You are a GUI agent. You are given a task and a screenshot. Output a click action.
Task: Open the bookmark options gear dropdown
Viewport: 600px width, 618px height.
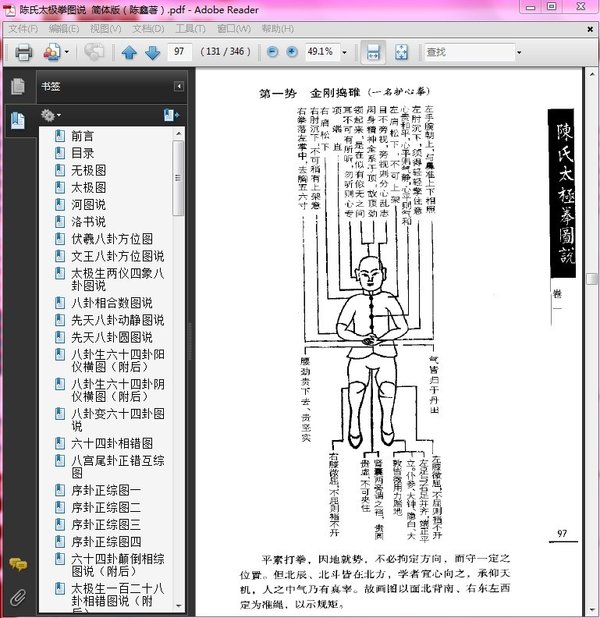tap(50, 116)
